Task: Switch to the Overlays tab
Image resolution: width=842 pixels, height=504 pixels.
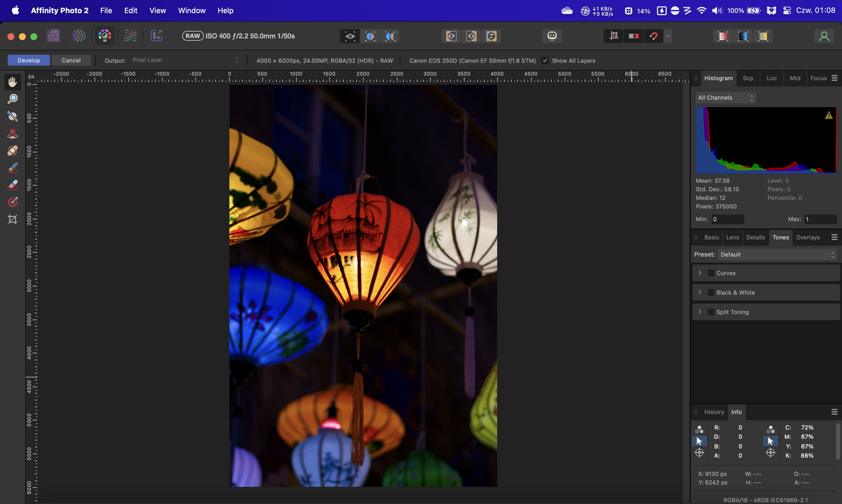Action: tap(808, 237)
